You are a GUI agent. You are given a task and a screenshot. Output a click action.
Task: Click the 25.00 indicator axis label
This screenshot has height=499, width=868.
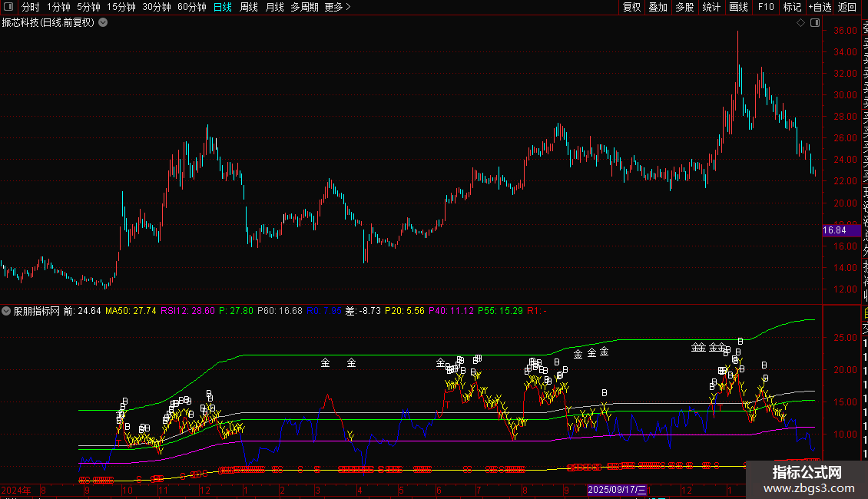click(845, 338)
